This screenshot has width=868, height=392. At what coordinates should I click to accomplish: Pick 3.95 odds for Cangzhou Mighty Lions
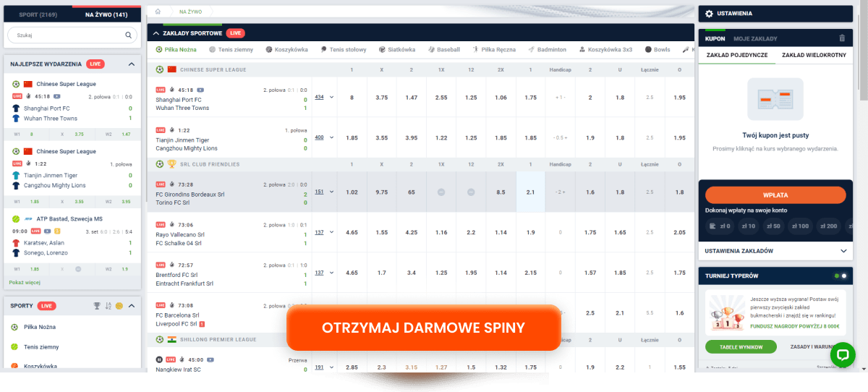411,137
